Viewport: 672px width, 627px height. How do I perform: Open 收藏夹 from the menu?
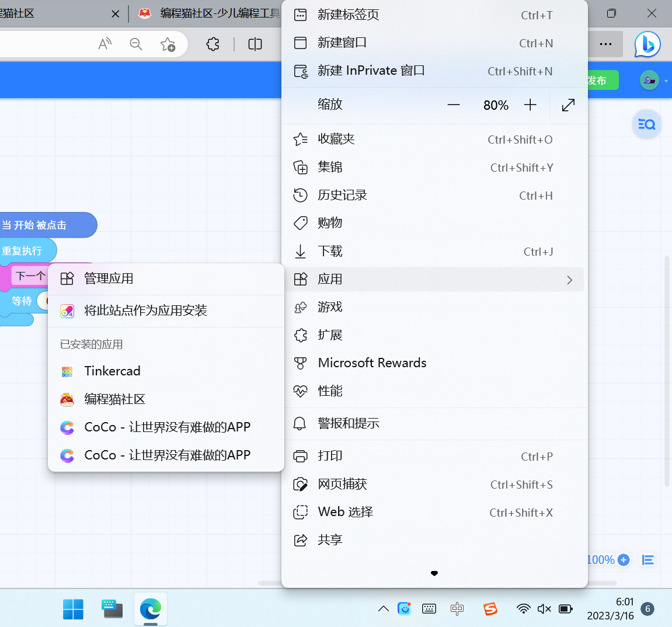(434, 140)
